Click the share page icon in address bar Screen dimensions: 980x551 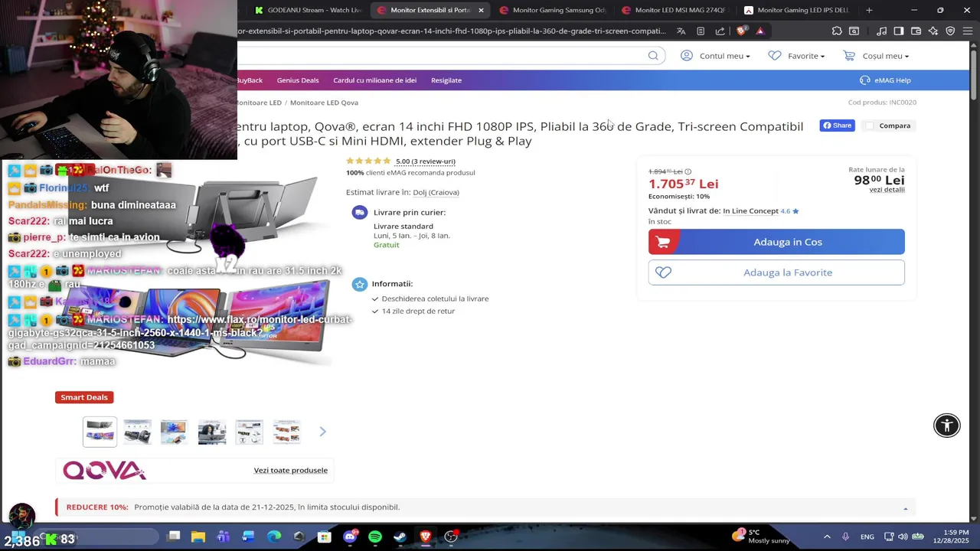[720, 31]
